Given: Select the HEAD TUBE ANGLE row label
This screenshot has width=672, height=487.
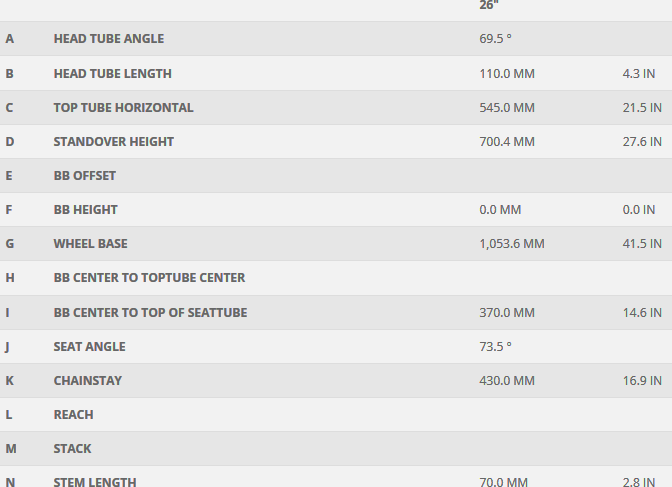Looking at the screenshot, I should (x=108, y=39).
